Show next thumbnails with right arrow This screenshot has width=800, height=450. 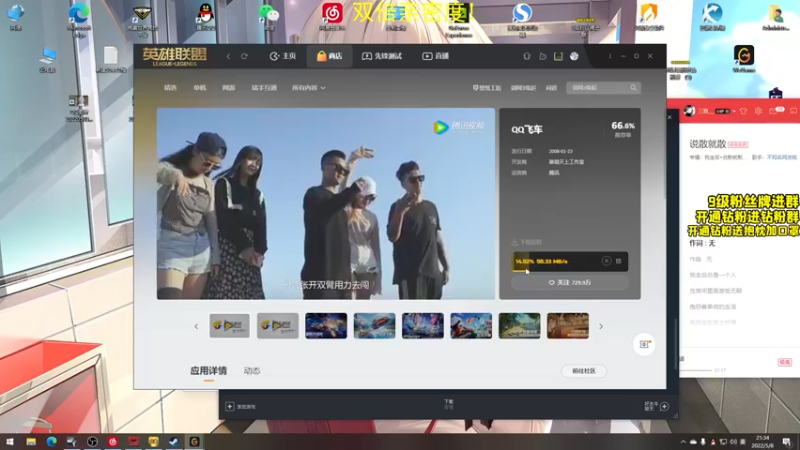pyautogui.click(x=601, y=327)
